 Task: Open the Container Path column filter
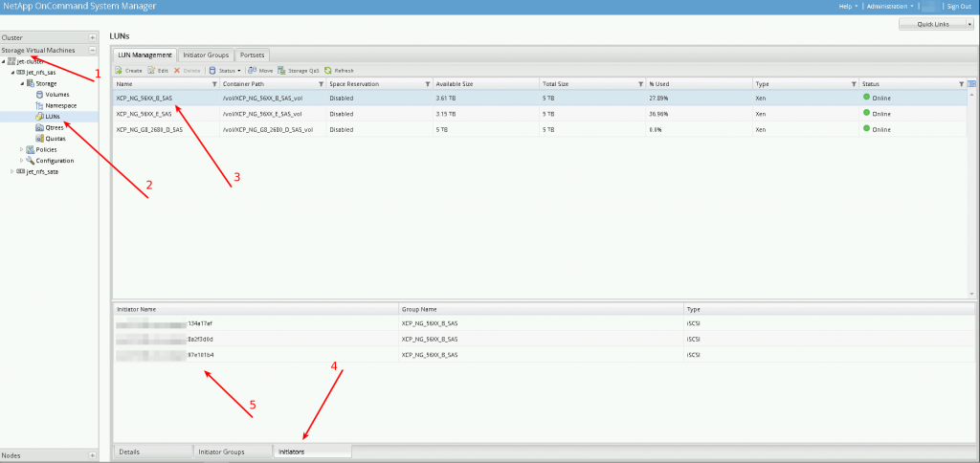click(x=322, y=84)
